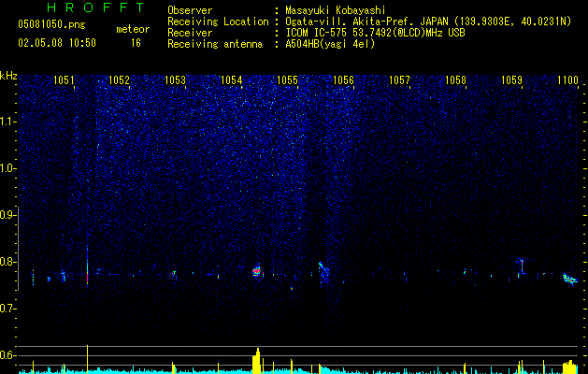Click the kHz axis unit label
The width and height of the screenshot is (588, 374).
pos(8,76)
